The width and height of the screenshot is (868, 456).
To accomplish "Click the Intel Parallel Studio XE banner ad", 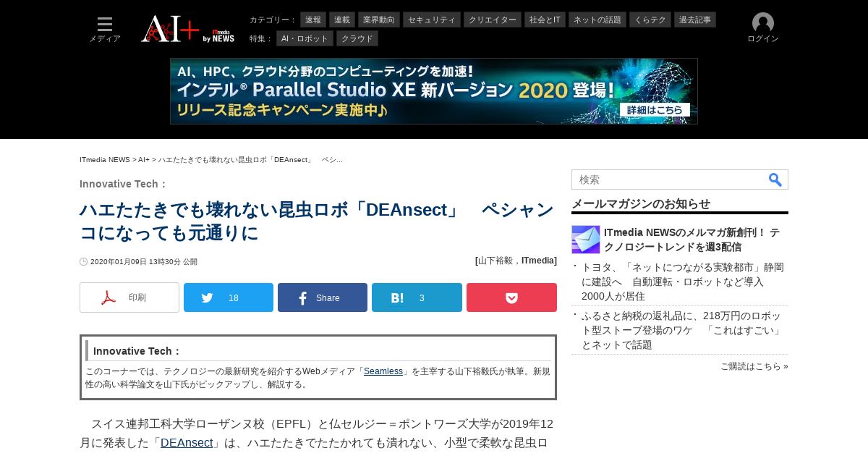I will coord(434,91).
